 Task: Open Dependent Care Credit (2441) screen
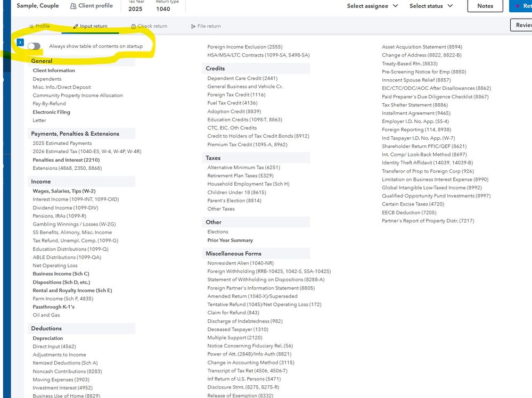[x=242, y=78]
